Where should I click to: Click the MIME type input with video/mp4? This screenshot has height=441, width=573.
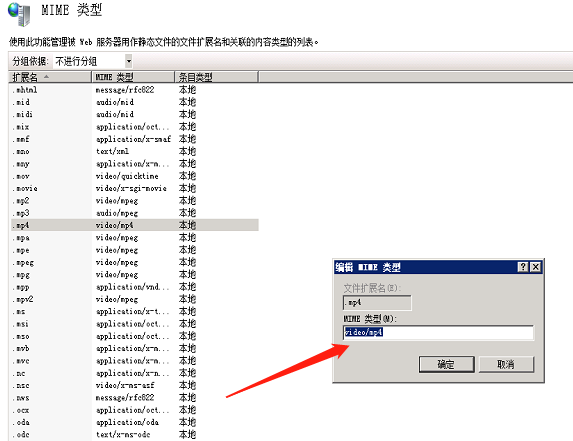pos(438,332)
